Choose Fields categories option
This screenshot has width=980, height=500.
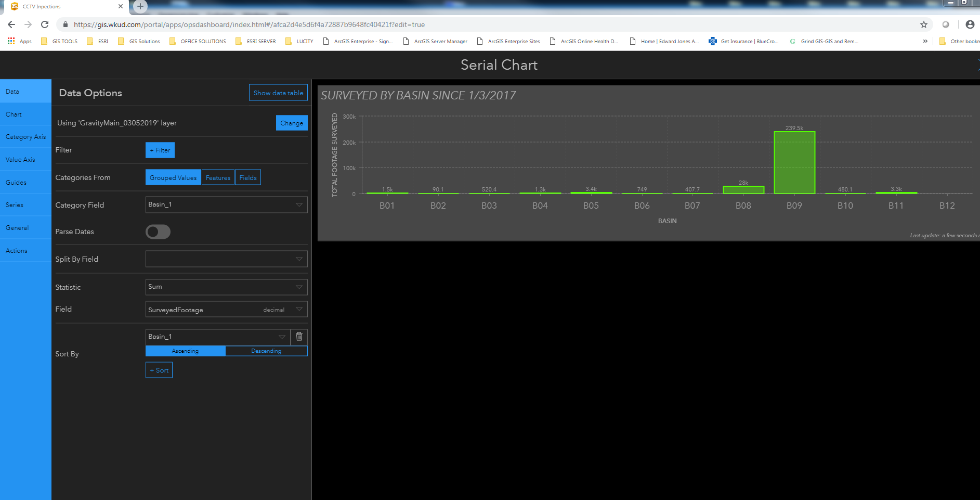[x=248, y=177]
